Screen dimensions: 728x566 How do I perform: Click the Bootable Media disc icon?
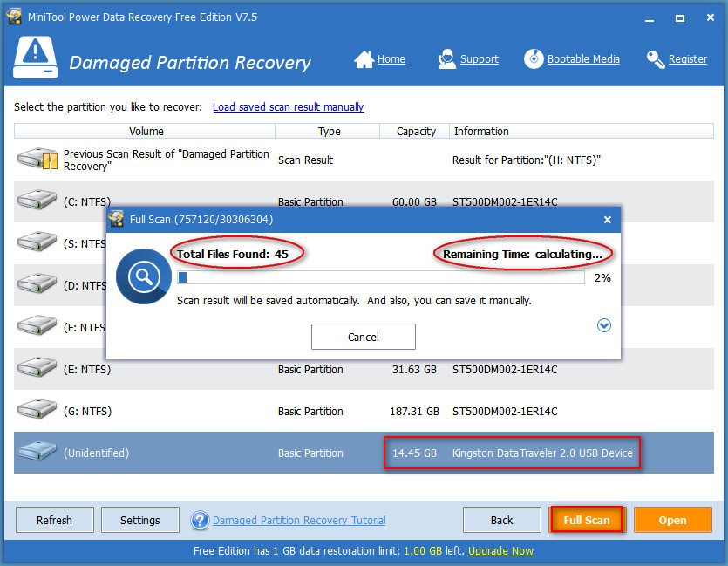(534, 59)
